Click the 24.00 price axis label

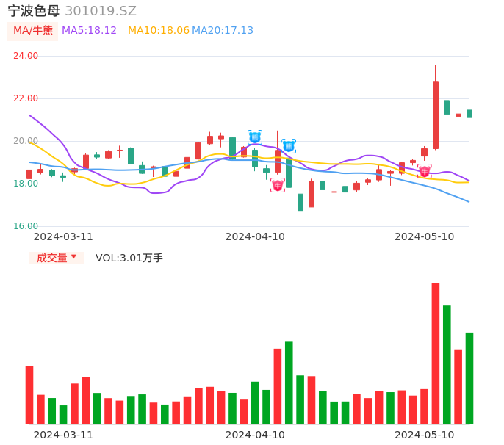point(26,56)
